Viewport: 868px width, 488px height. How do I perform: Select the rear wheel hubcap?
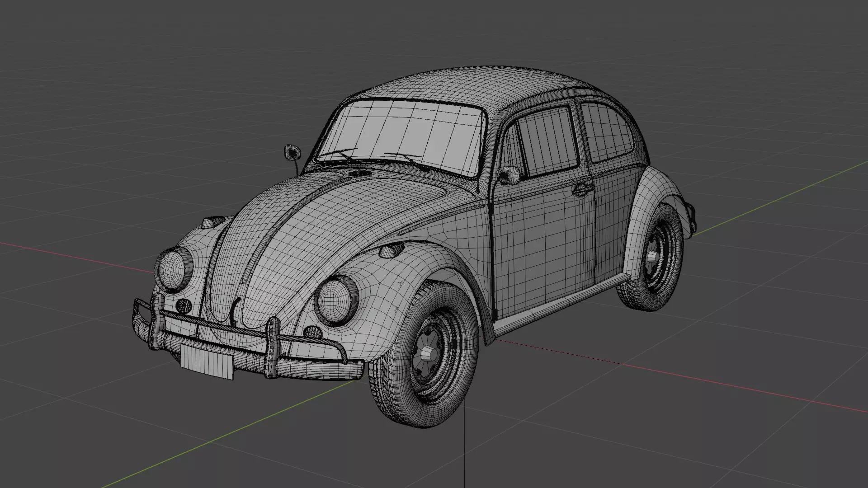tap(653, 257)
